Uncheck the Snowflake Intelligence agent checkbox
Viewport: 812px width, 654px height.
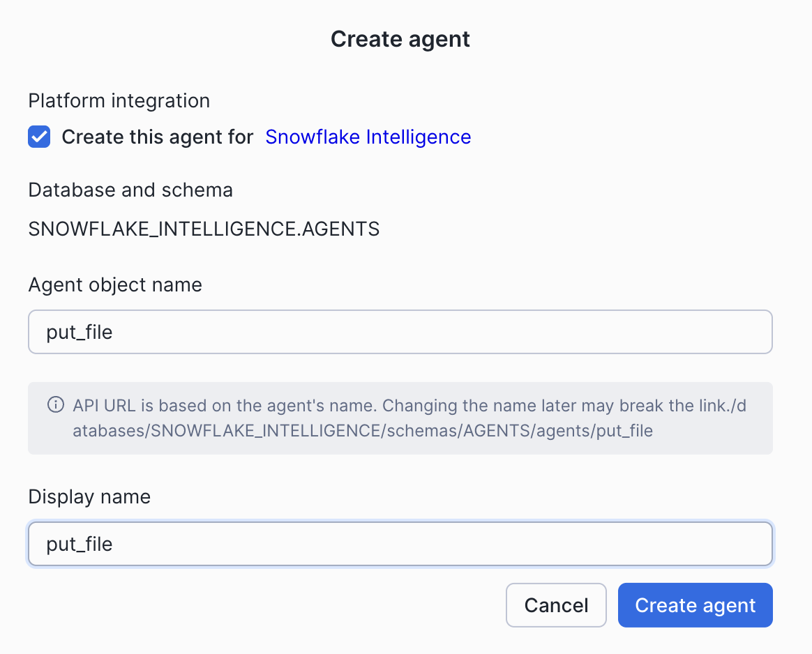[x=39, y=137]
